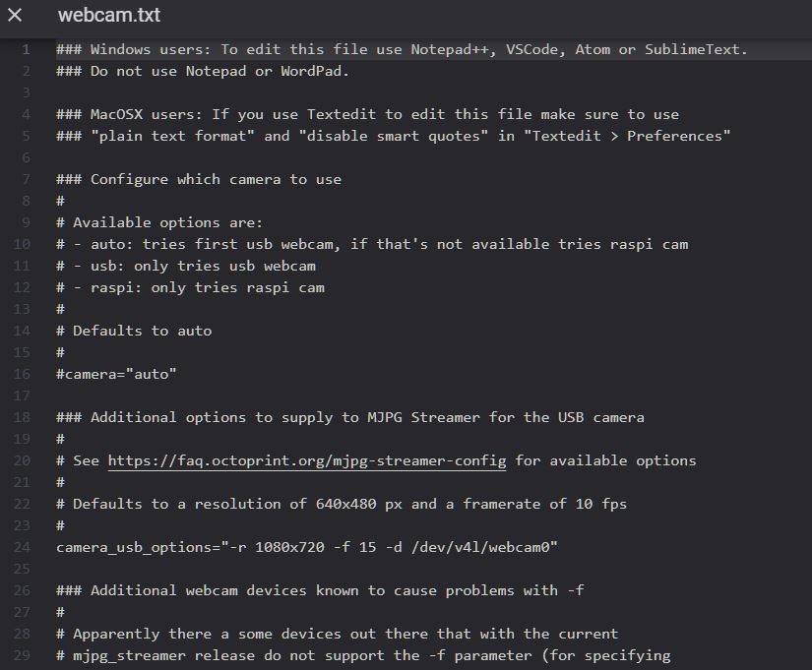Click line number 16 in the gutter
The width and height of the screenshot is (812, 670).
(x=23, y=374)
